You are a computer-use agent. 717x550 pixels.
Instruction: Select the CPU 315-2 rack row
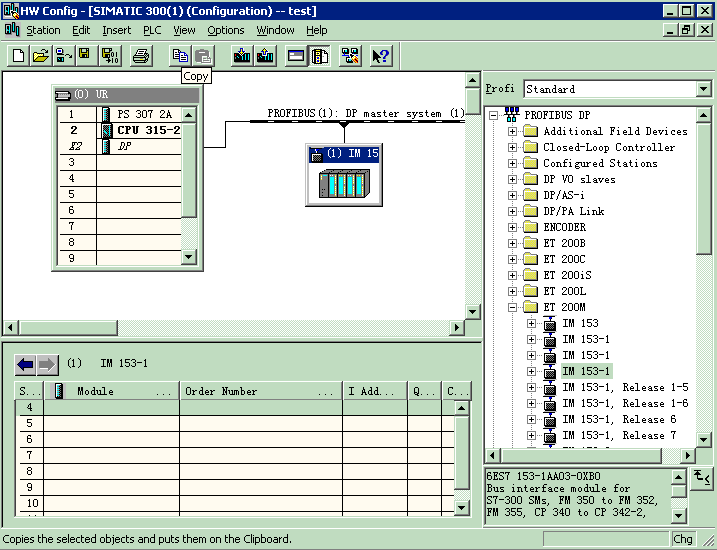coord(148,130)
